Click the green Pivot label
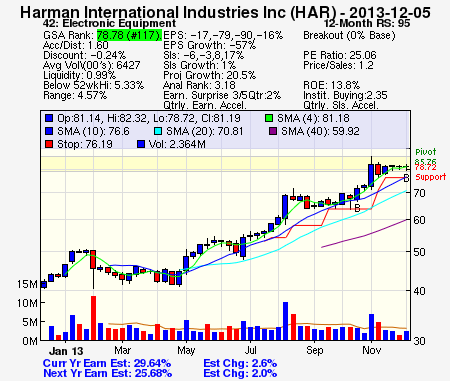The height and width of the screenshot is (381, 450). pyautogui.click(x=426, y=152)
